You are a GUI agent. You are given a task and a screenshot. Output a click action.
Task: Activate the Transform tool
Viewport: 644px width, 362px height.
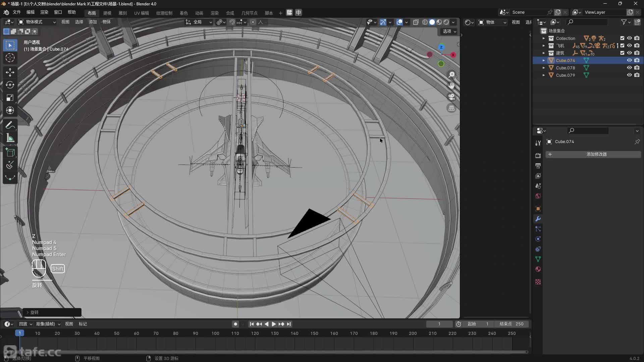10,110
